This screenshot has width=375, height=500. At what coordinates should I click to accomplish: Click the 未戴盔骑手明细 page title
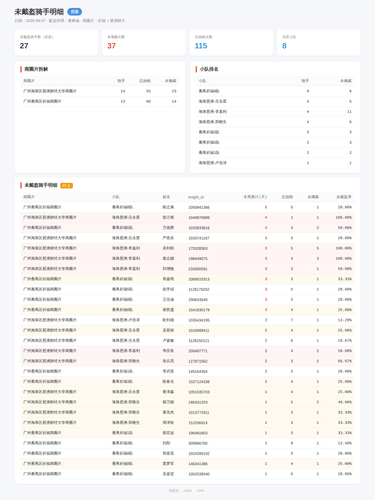39,12
